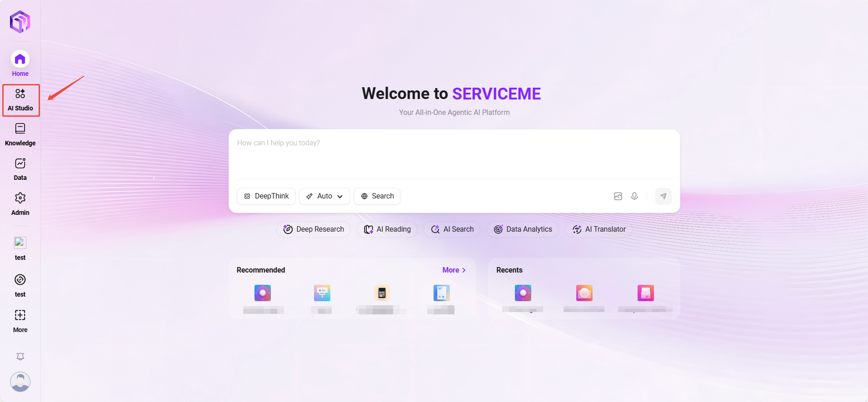Go to the Data section
The width and height of the screenshot is (868, 402).
point(20,169)
